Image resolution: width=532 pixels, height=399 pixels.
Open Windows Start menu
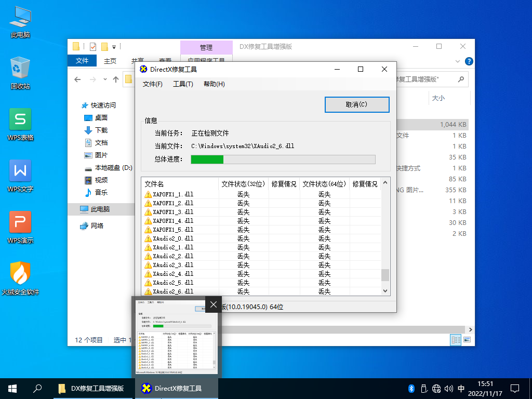pyautogui.click(x=12, y=389)
